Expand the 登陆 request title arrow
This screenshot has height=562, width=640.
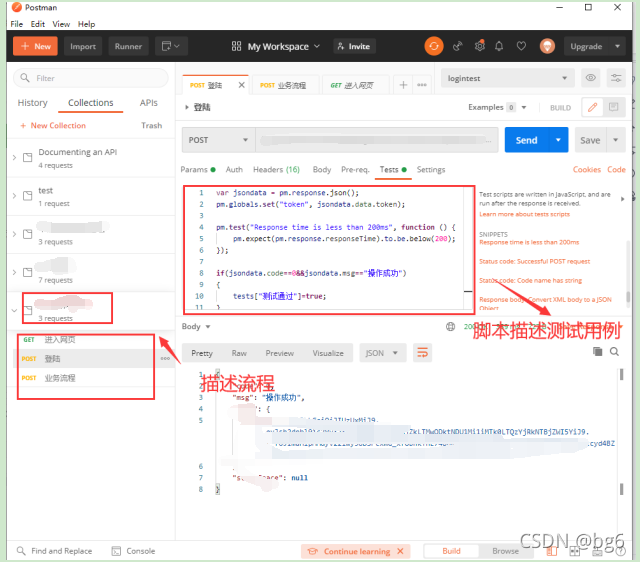(187, 107)
